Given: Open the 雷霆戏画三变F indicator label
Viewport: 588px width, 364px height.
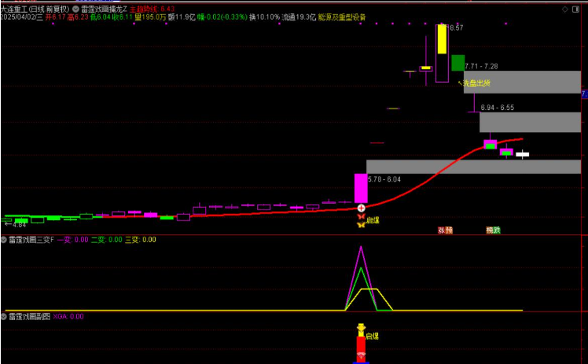Looking at the screenshot, I should pyautogui.click(x=31, y=240).
